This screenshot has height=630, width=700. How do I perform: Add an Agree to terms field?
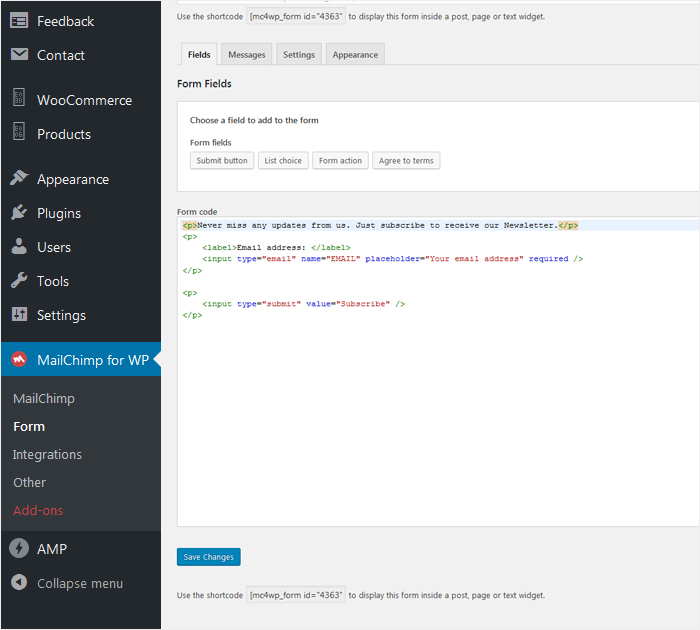point(406,160)
